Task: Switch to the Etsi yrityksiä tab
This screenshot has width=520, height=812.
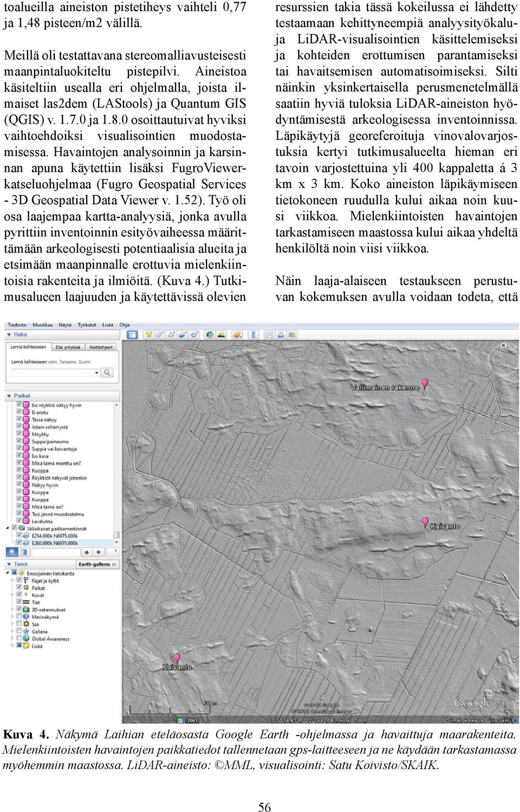Action: pos(68,347)
